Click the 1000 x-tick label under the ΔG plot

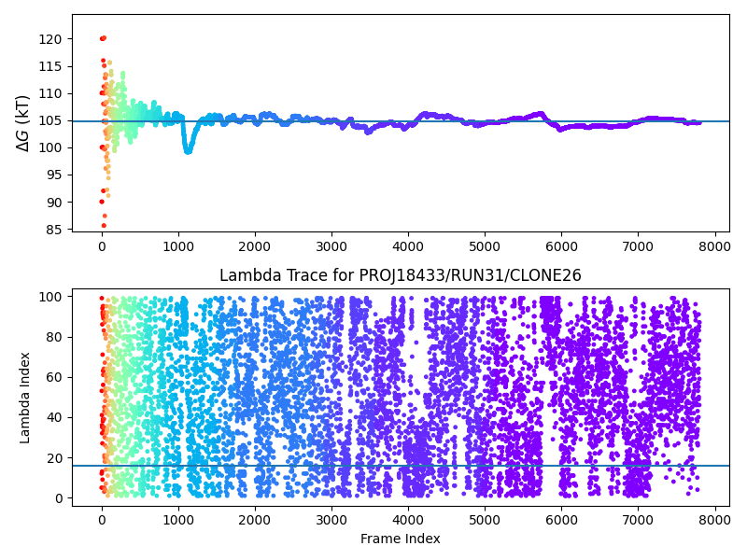tap(178, 246)
